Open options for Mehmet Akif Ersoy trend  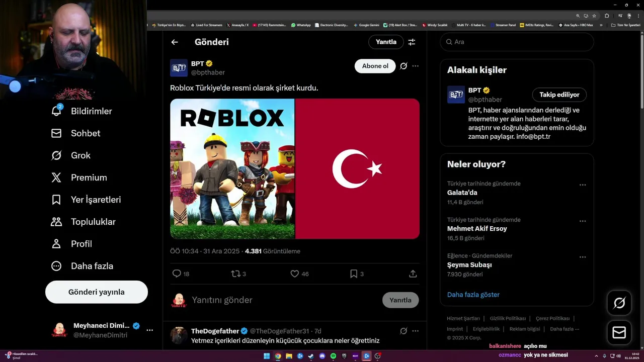tap(583, 221)
